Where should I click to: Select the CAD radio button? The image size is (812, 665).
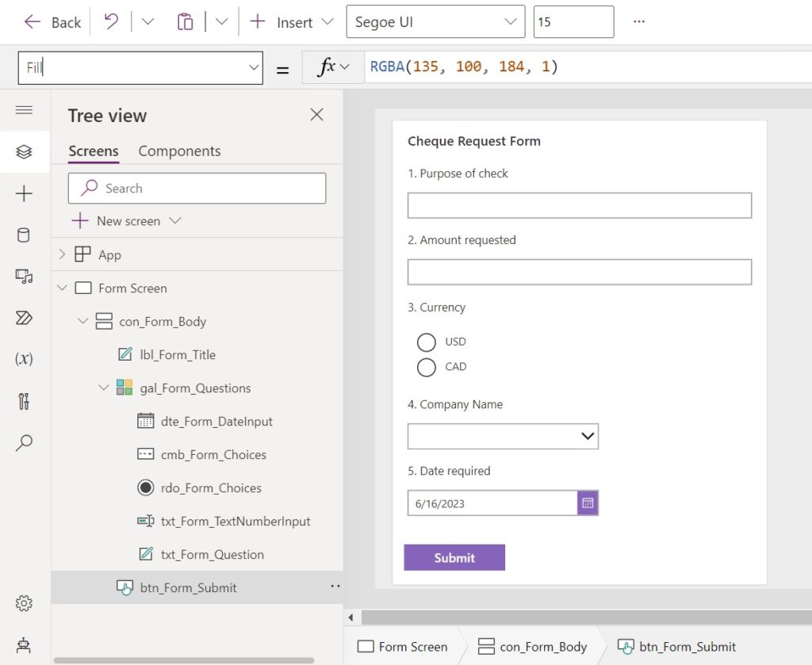(425, 367)
